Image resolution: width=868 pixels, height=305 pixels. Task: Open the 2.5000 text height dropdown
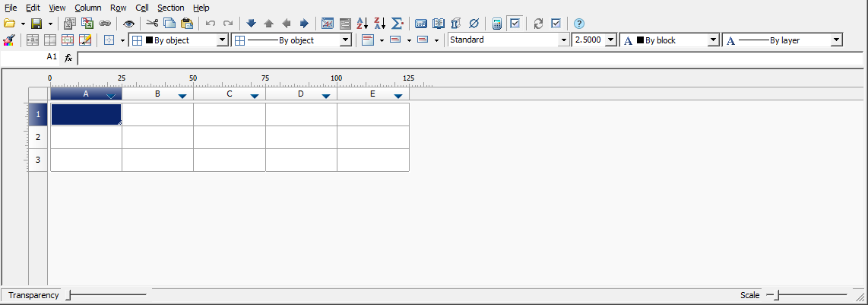610,40
